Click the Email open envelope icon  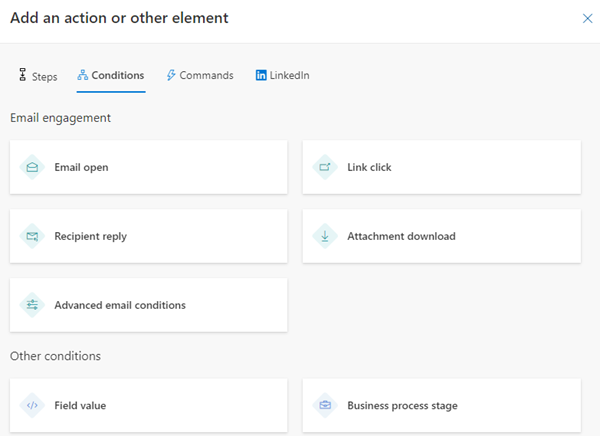(32, 167)
